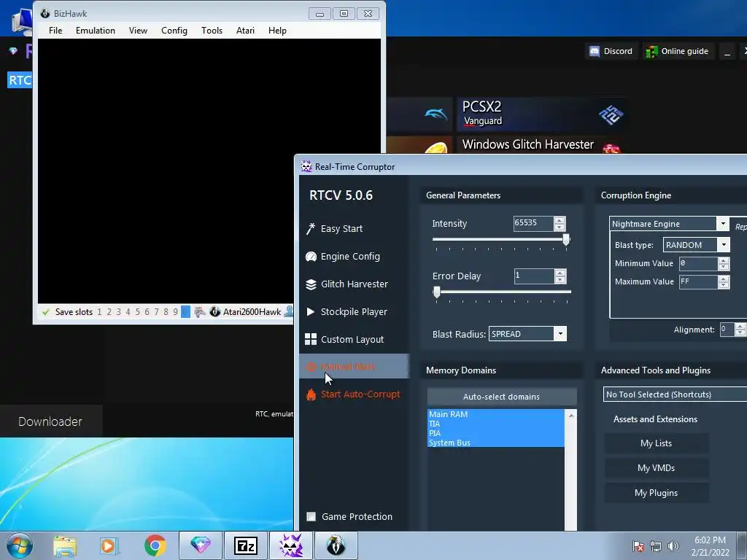The image size is (747, 560).
Task: Click the Real-Time Corruptor window icon
Action: [x=306, y=167]
